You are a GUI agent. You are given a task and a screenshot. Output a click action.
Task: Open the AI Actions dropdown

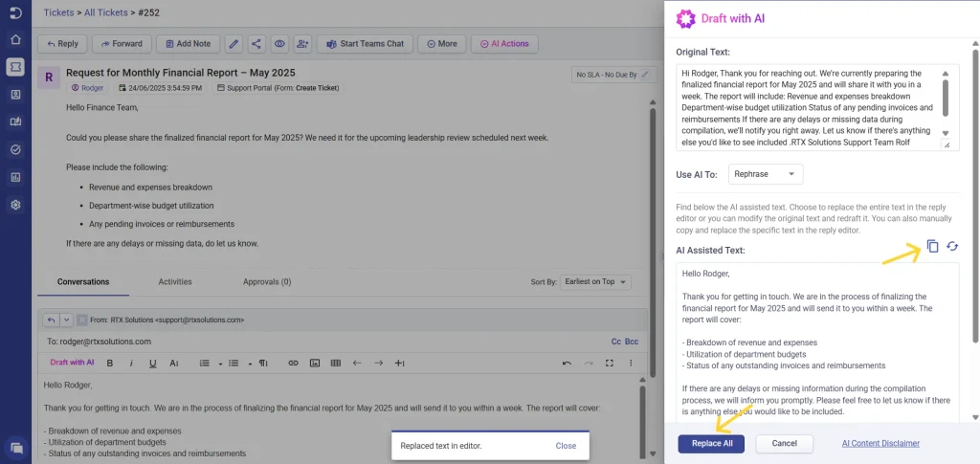tap(504, 44)
